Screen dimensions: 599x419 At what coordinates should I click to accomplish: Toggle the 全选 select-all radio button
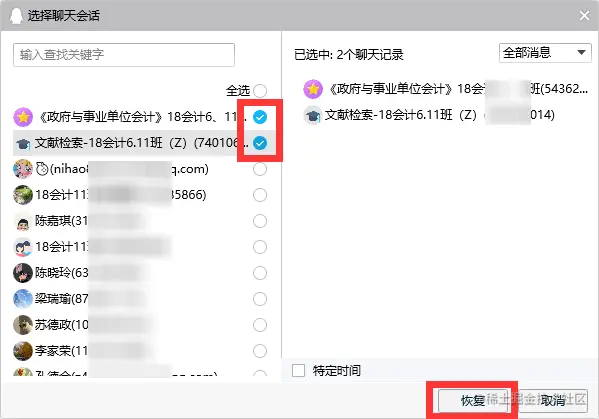(x=260, y=91)
